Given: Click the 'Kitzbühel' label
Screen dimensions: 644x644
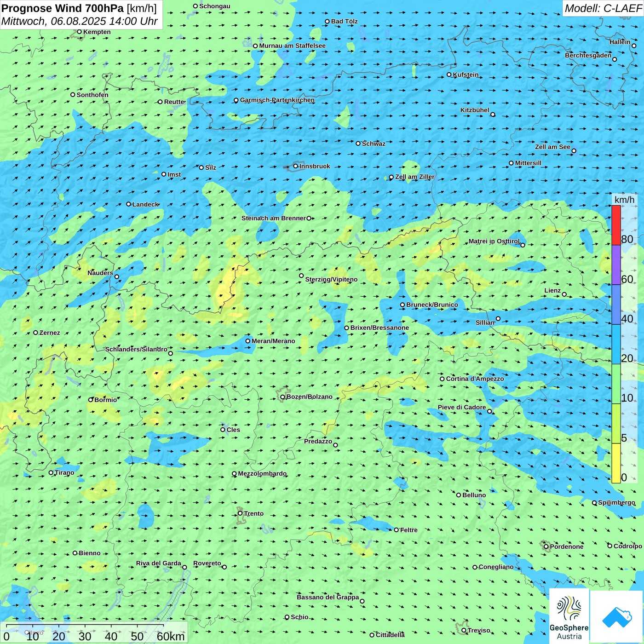Looking at the screenshot, I should tap(475, 110).
